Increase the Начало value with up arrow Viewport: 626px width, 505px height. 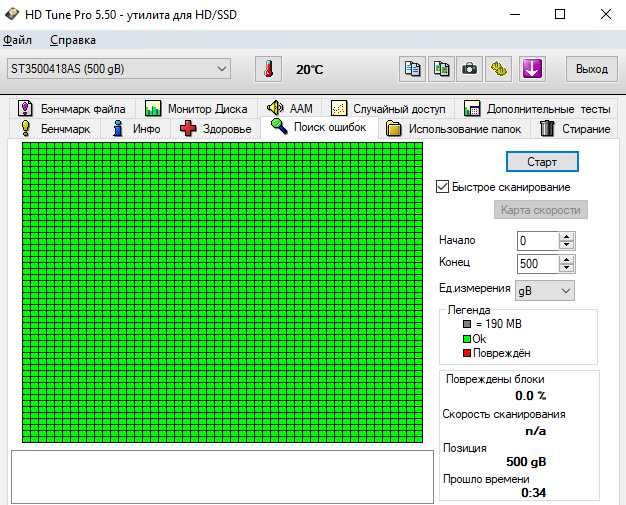tap(566, 237)
